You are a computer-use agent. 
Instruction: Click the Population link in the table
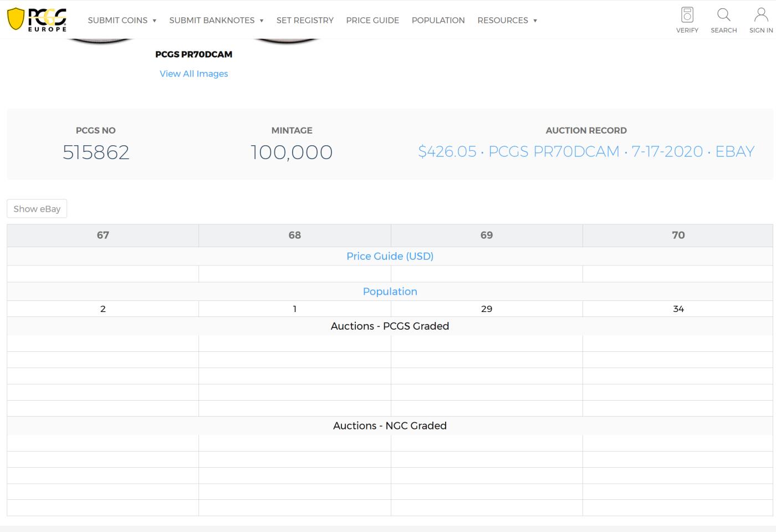[x=390, y=291]
